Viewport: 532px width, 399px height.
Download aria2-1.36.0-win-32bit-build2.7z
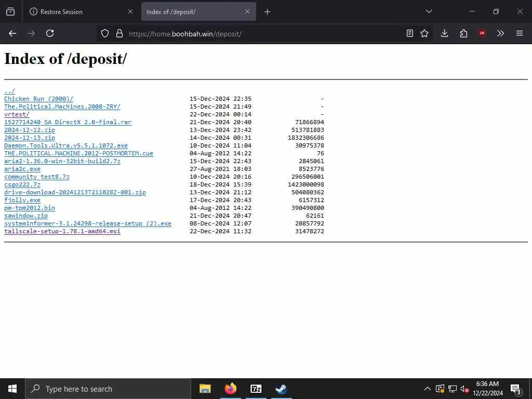tap(62, 161)
